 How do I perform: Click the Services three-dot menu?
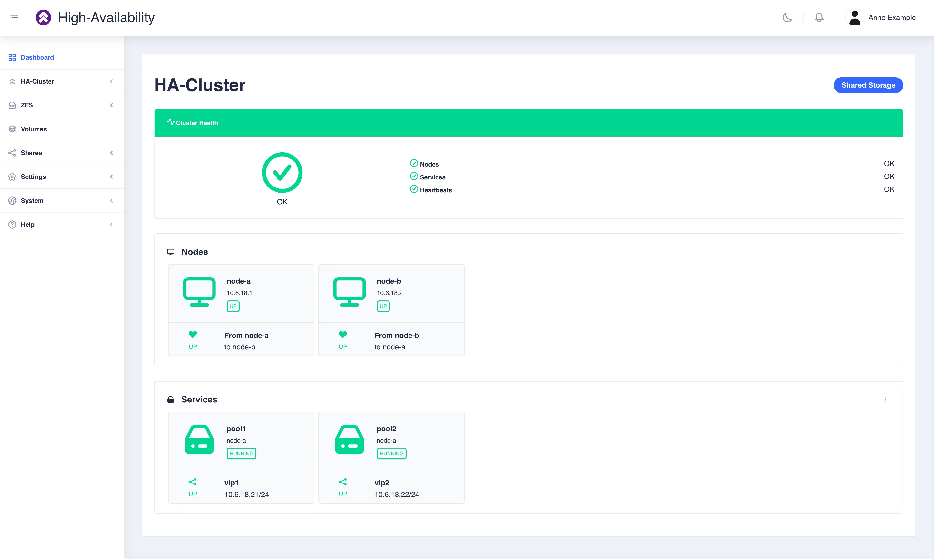coord(885,399)
